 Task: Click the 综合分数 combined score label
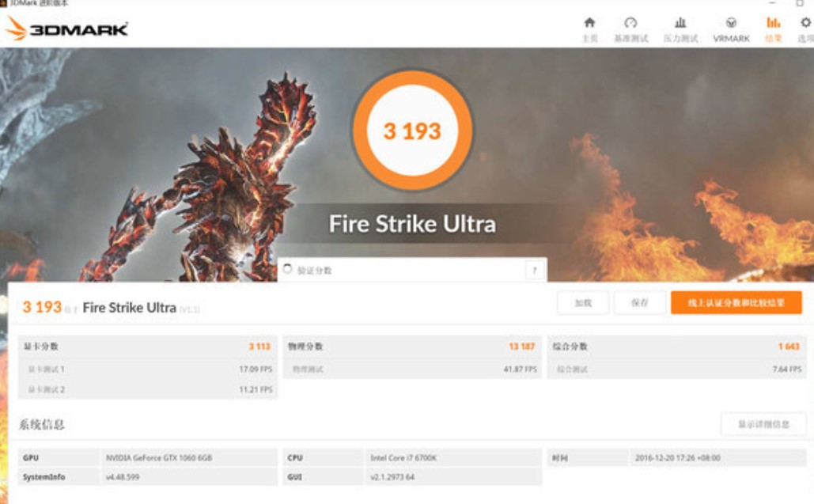570,347
